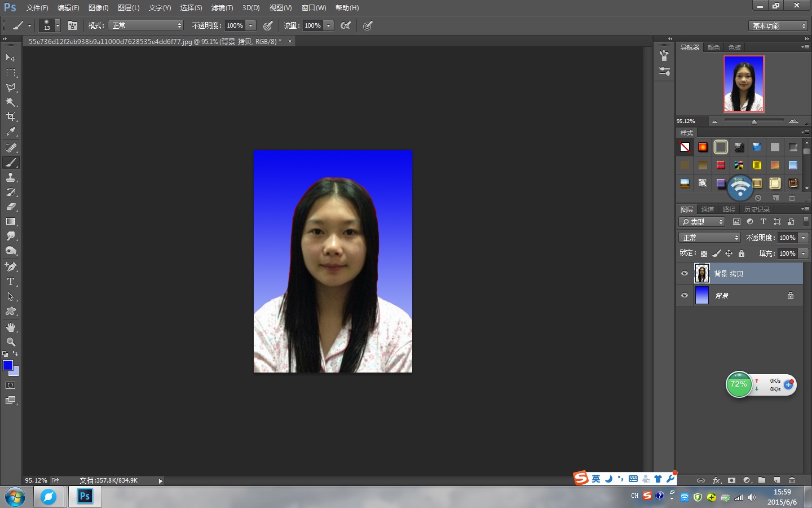Add layer style fx icon

[717, 480]
